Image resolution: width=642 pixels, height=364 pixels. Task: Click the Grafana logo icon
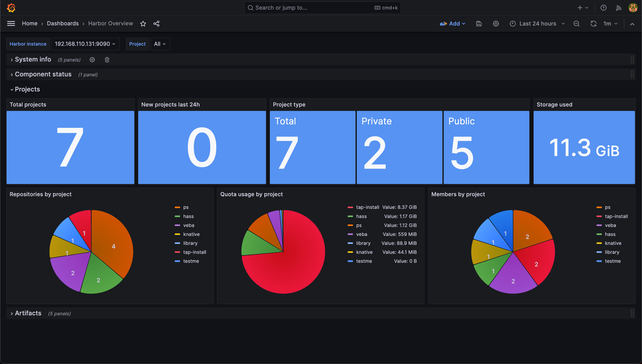pyautogui.click(x=11, y=8)
